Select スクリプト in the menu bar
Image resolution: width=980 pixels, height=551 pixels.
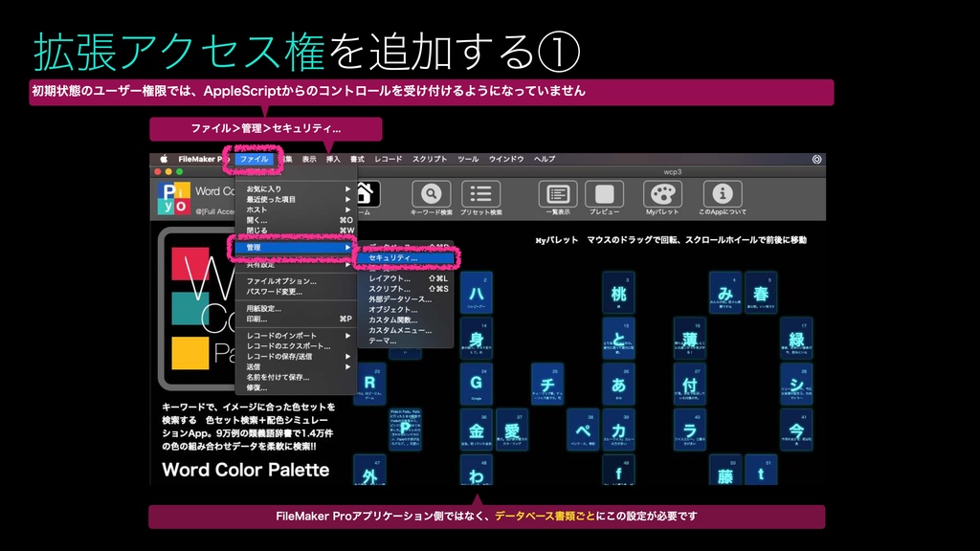[x=429, y=159]
